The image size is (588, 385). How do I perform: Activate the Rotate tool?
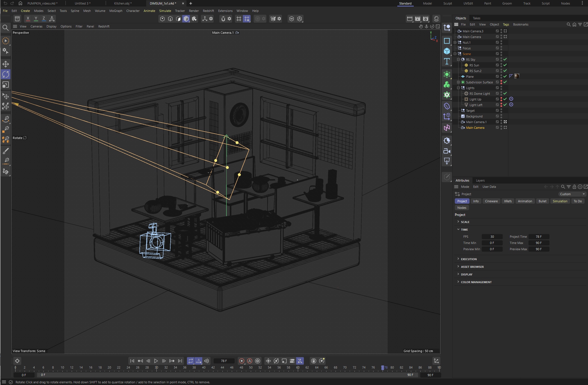click(5, 74)
